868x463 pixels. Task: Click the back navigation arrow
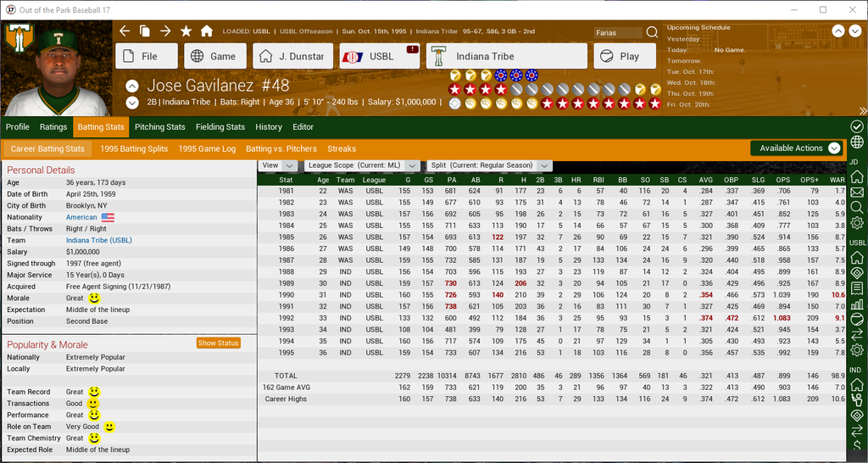[x=125, y=31]
